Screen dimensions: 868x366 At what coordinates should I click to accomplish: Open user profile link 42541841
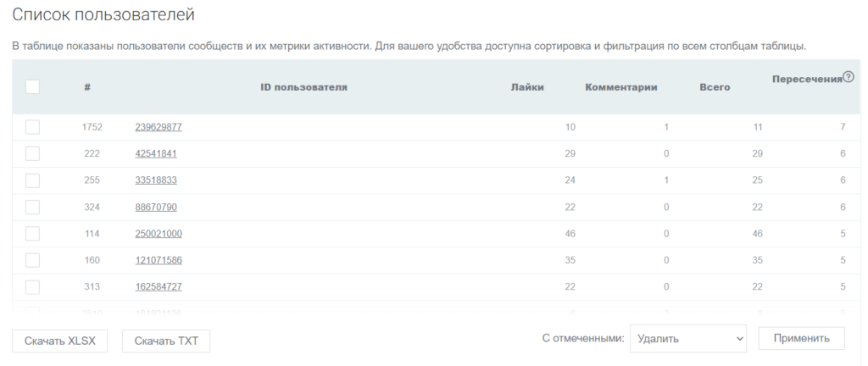point(156,154)
